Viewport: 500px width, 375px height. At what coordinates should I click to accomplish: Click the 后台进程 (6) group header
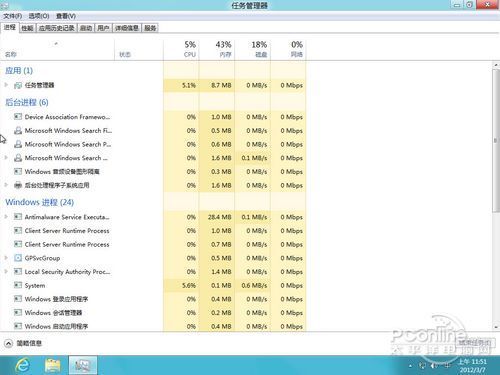coord(27,102)
